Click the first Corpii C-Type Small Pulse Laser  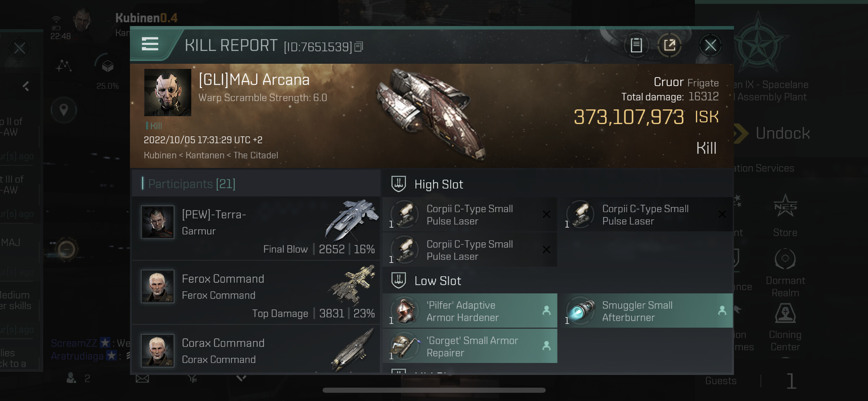click(470, 215)
